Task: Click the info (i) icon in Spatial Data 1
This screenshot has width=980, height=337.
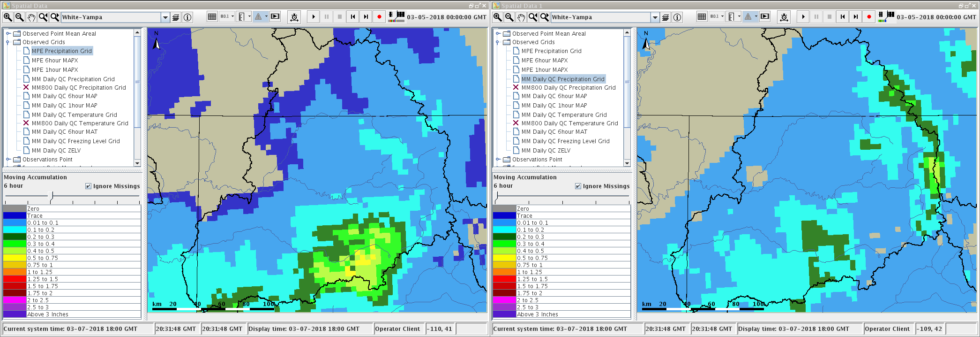Action: 677,17
